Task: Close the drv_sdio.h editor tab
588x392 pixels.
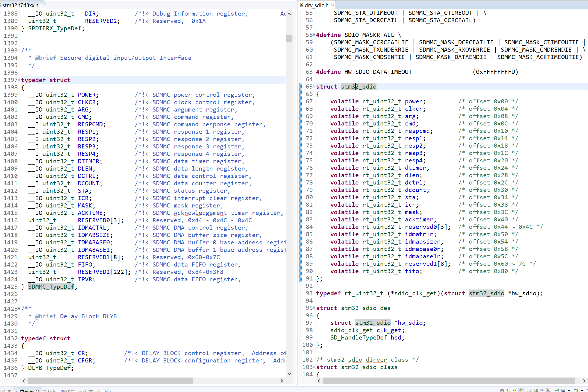Action: click(x=332, y=5)
